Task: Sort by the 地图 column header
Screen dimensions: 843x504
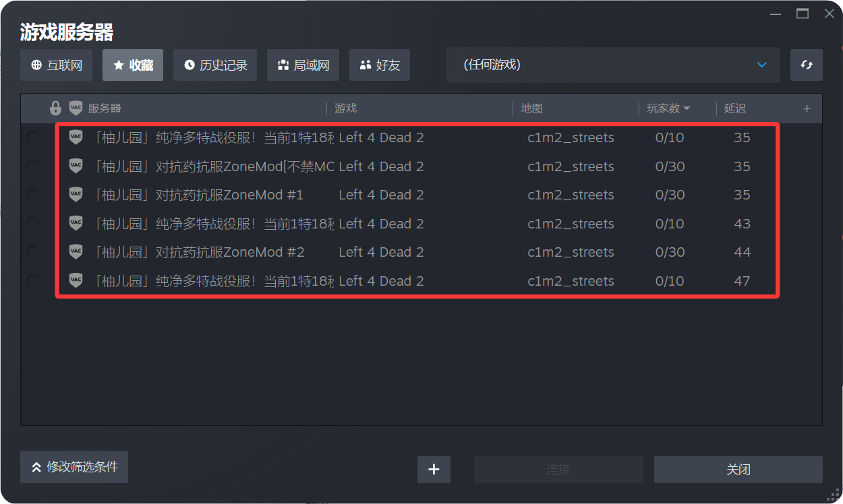Action: coord(532,108)
